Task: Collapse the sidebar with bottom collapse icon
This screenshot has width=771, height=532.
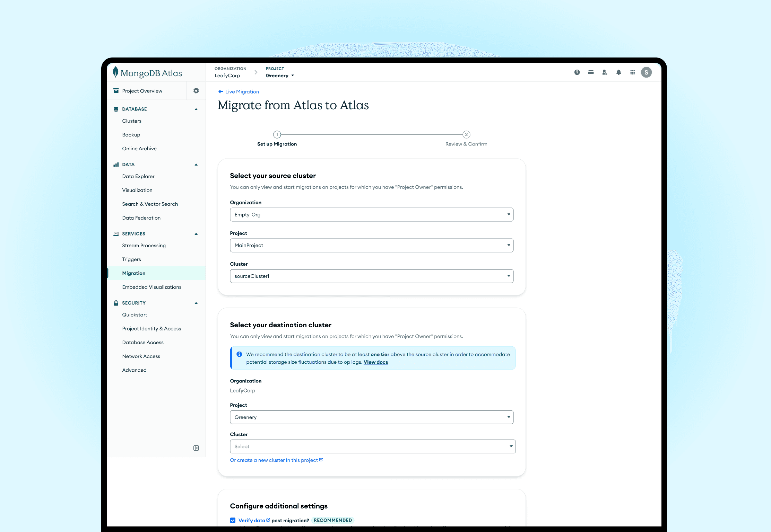Action: tap(196, 448)
